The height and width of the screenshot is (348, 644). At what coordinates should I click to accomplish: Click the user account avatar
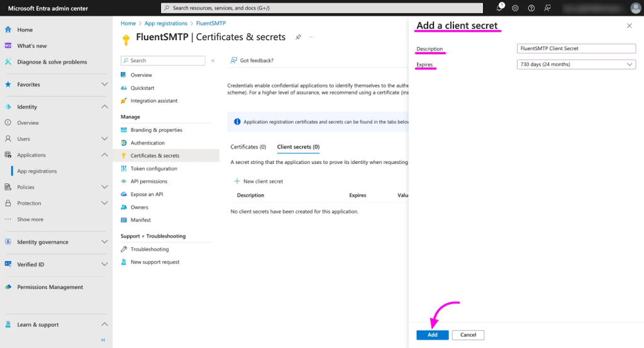[x=635, y=8]
